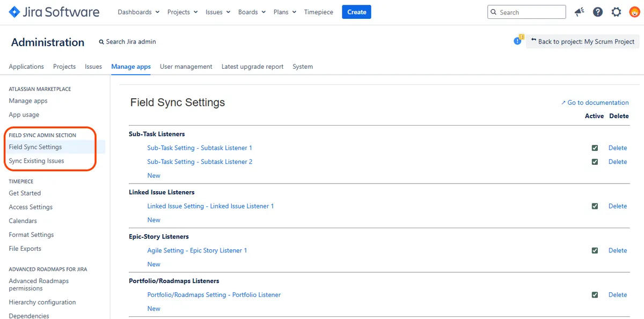Image resolution: width=644 pixels, height=319 pixels.
Task: Click the top Search input field
Action: pyautogui.click(x=526, y=12)
